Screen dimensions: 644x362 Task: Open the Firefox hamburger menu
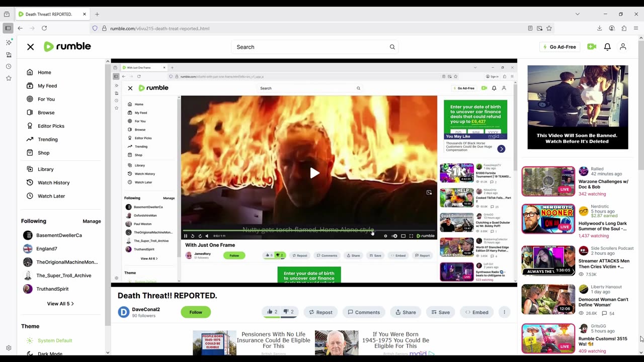[636, 28]
